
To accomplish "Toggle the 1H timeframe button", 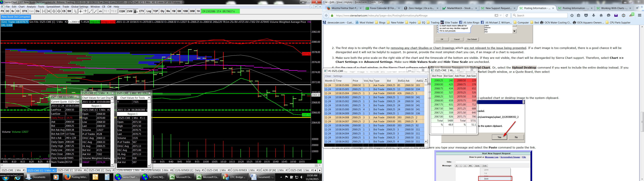I will coord(198,11).
